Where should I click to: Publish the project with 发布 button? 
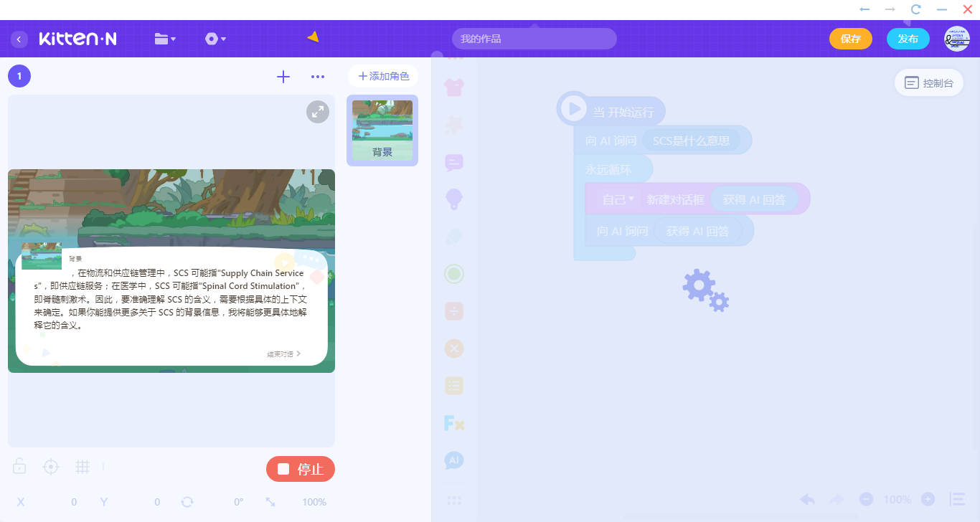pos(908,39)
